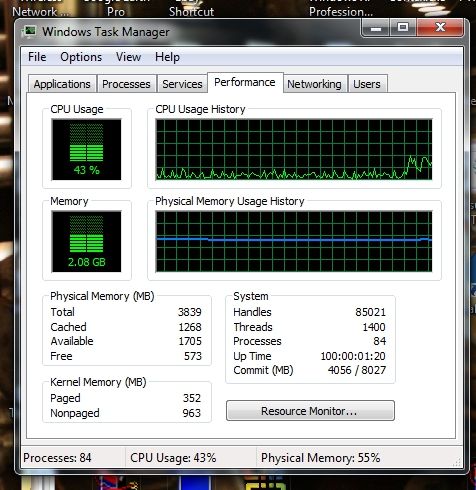Click the Kernel Memory (MB) group heading

pyautogui.click(x=98, y=382)
